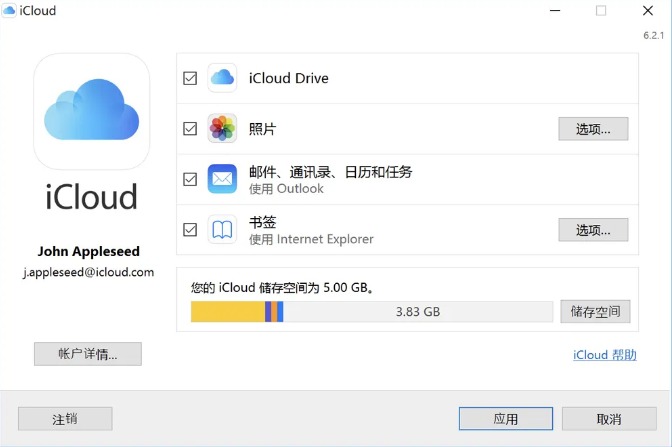
Task: Open 选项 for 照片
Action: pos(593,129)
